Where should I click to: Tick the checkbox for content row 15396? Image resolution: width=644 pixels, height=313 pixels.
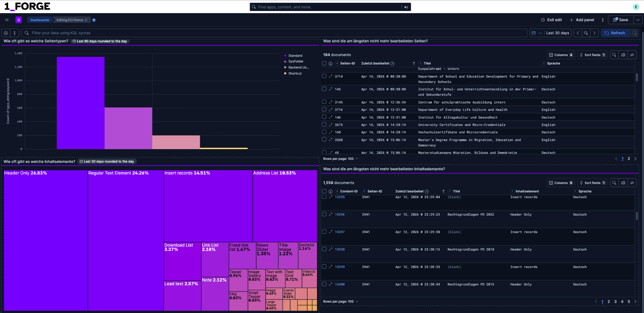[324, 214]
